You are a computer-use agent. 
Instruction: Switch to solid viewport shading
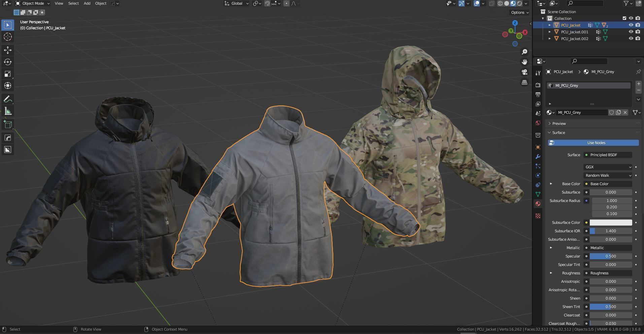point(507,3)
